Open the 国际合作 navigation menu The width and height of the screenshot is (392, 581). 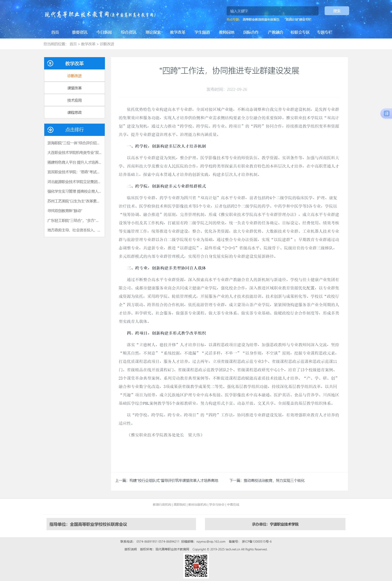click(x=251, y=32)
